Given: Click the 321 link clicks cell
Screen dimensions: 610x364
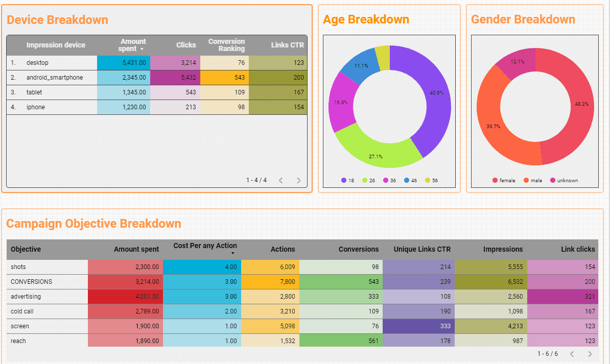Looking at the screenshot, I should coord(562,296).
